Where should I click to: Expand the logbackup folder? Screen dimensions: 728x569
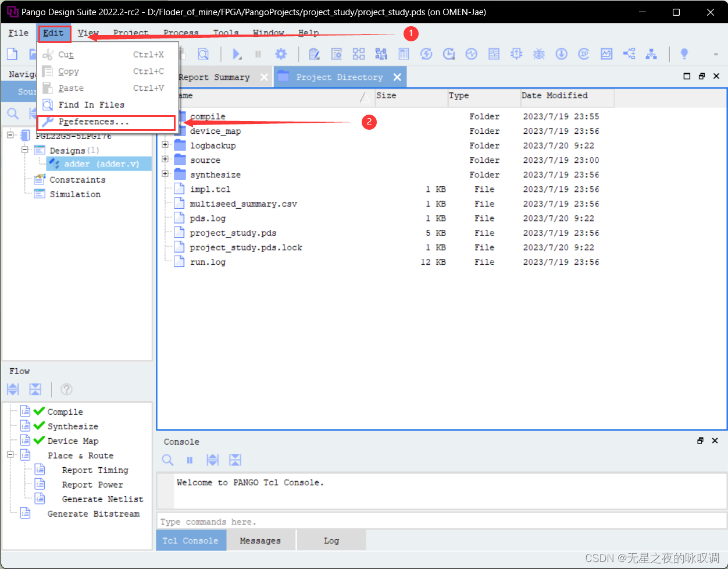point(165,144)
